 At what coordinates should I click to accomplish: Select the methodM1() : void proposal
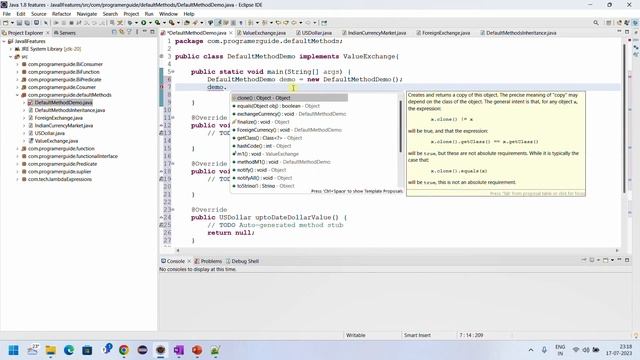coord(289,162)
